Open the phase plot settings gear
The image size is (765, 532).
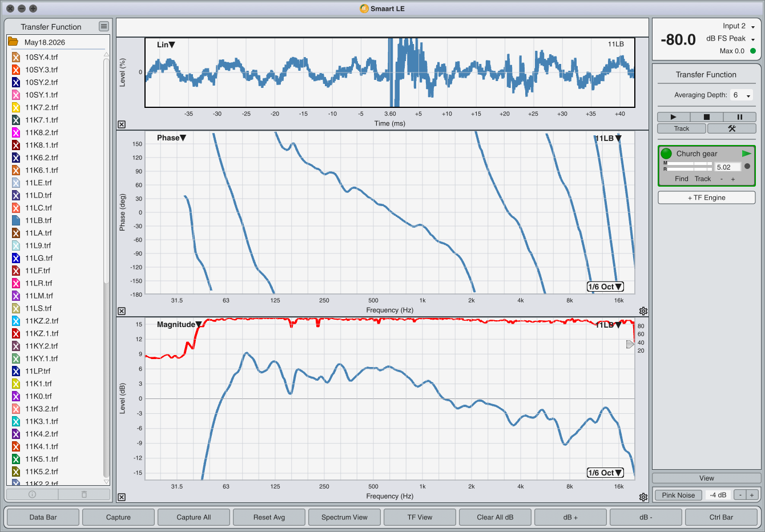pos(643,311)
